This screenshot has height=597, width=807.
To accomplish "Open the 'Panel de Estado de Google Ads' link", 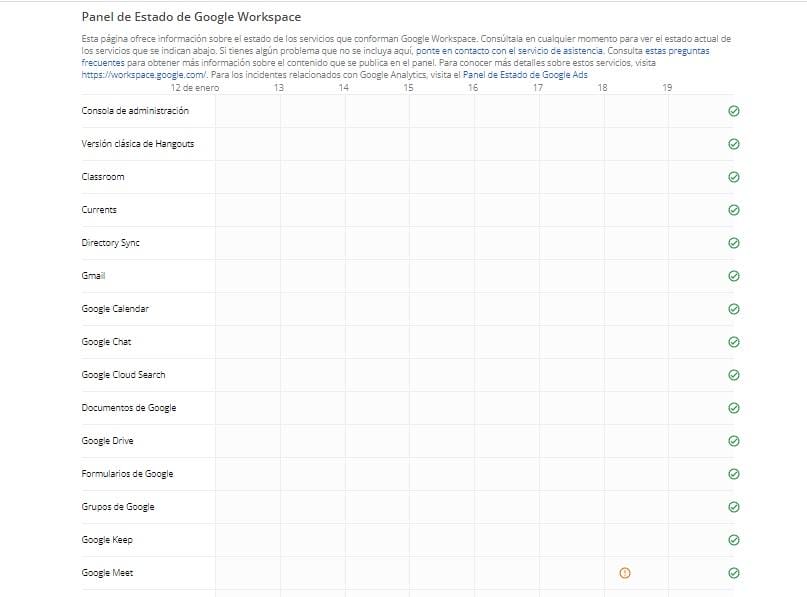I will click(x=525, y=75).
